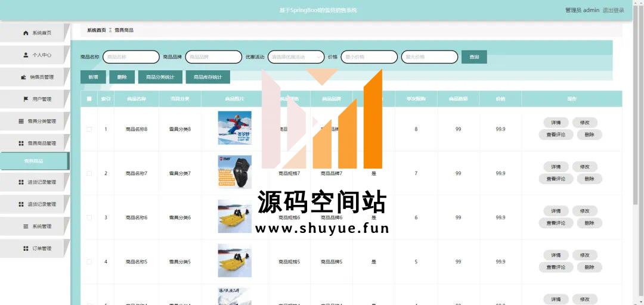Open the 订单管理 sidebar menu
The width and height of the screenshot is (644, 305).
click(35, 249)
